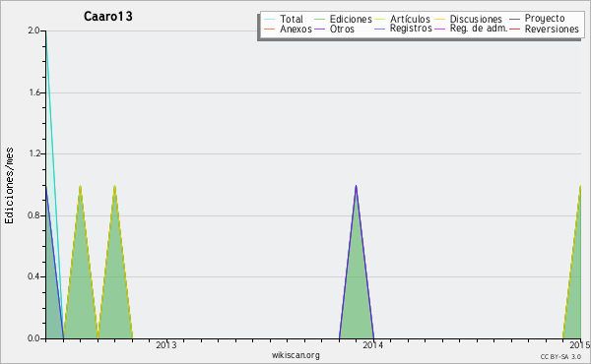Click the Reg. de adm. legend label
This screenshot has height=364, width=591.
tap(479, 29)
